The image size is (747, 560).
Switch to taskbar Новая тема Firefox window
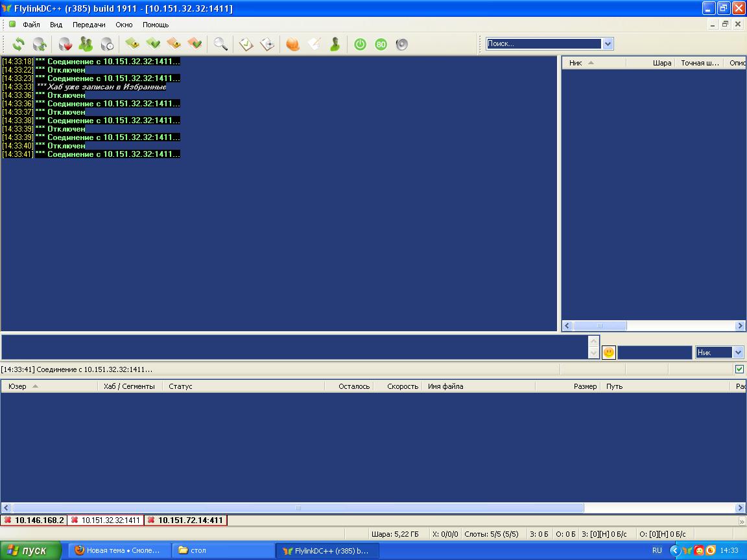pyautogui.click(x=119, y=550)
